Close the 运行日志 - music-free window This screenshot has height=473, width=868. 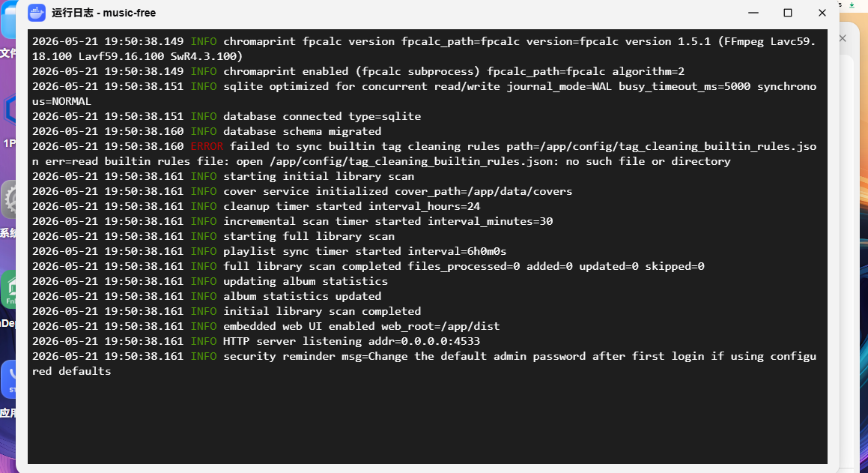[x=822, y=13]
